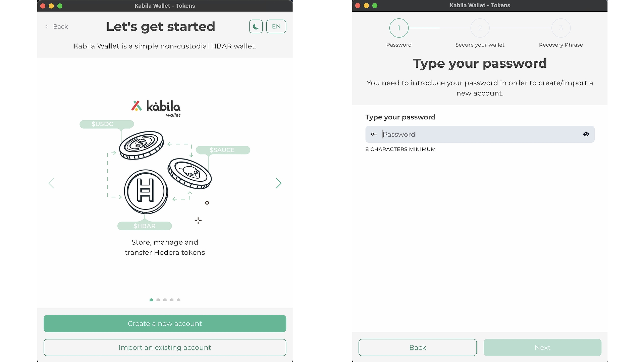The height and width of the screenshot is (362, 644).
Task: Toggle dark mode with the moon icon
Action: coord(256,26)
